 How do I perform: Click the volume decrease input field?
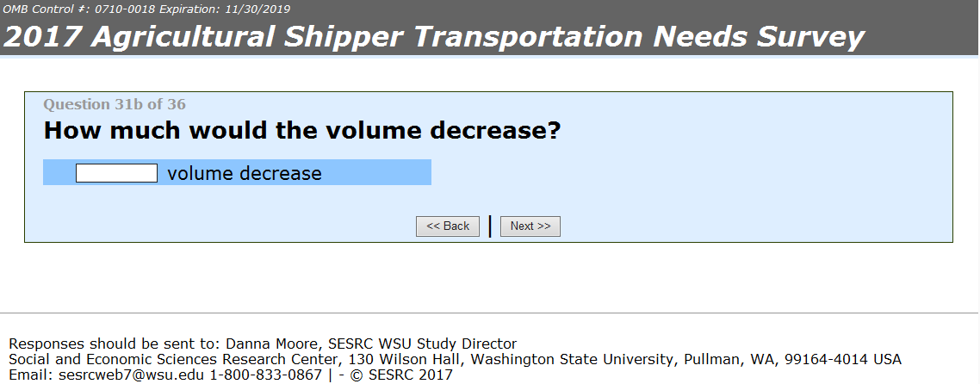click(116, 173)
